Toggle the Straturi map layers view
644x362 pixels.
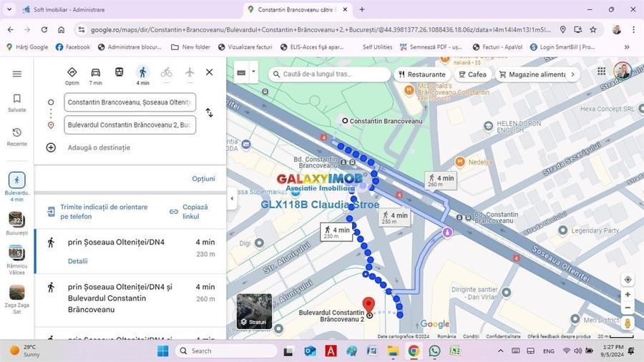pyautogui.click(x=254, y=311)
